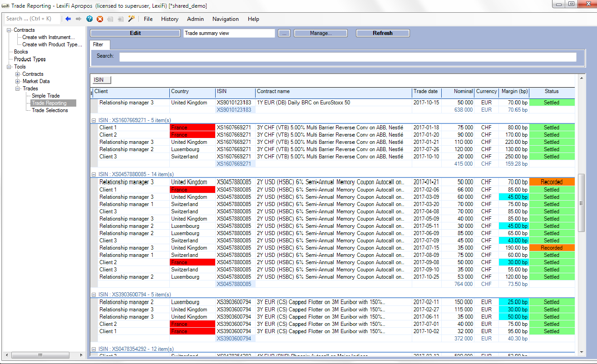The width and height of the screenshot is (597, 364).
Task: Open the History menu
Action: point(170,19)
